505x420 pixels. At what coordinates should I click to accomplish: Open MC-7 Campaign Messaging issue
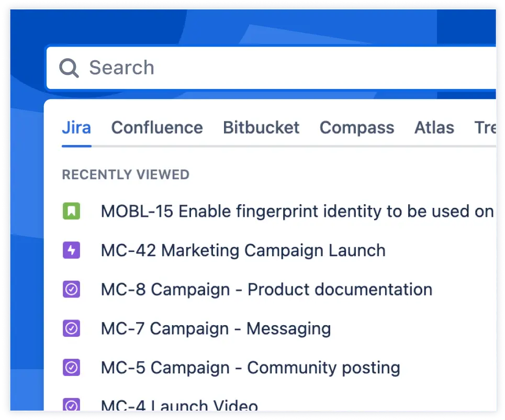coord(216,328)
